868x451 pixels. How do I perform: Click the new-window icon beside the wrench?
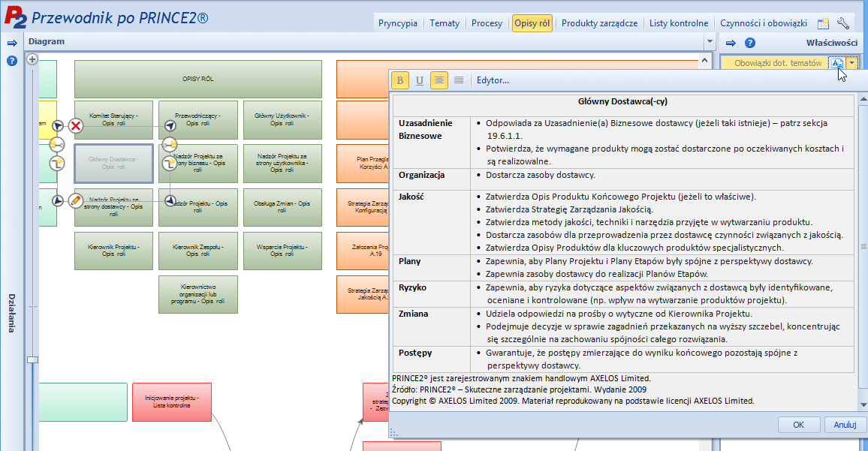[x=824, y=23]
